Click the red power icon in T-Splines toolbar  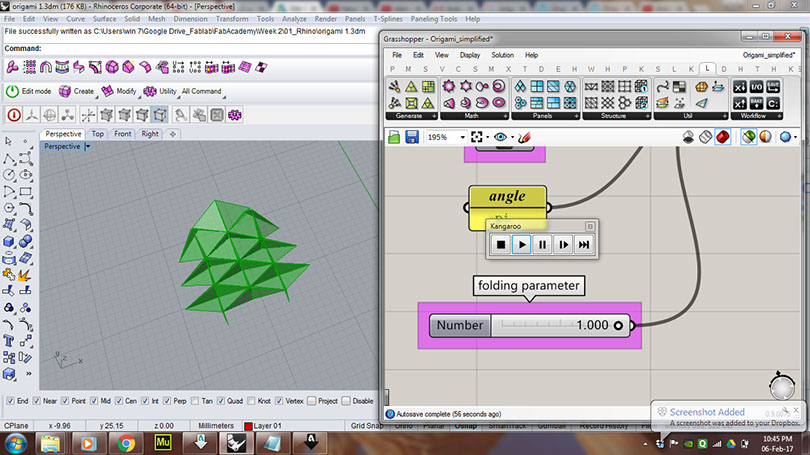(14, 115)
